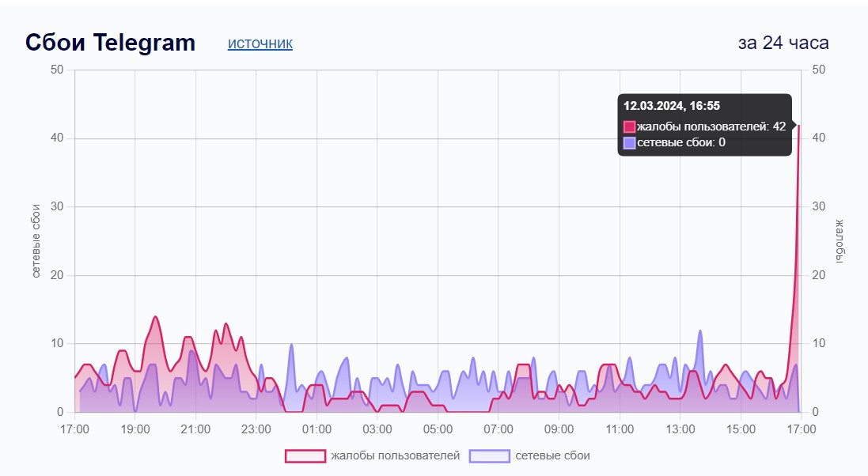Click the "Сбои Telegram" chart title
This screenshot has height=476, width=868.
(110, 43)
